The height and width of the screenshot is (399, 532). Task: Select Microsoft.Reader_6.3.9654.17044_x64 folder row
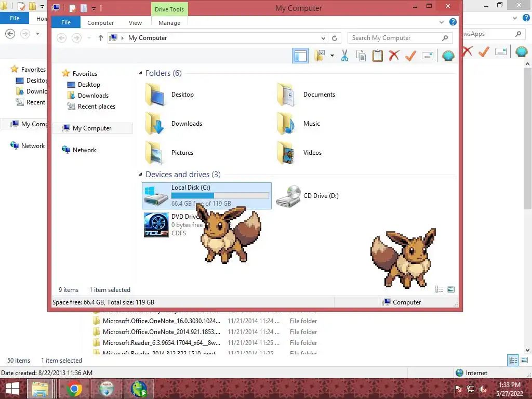click(205, 343)
